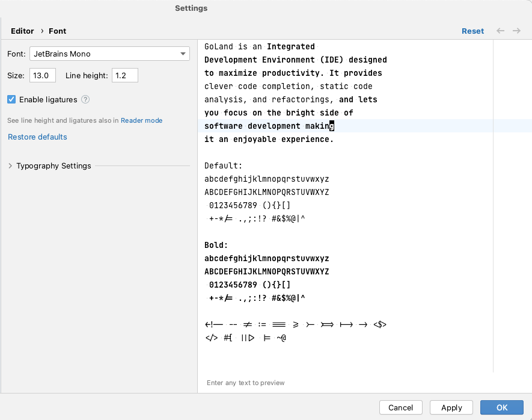Click the 'Font:' field label
532x420 pixels.
click(16, 54)
